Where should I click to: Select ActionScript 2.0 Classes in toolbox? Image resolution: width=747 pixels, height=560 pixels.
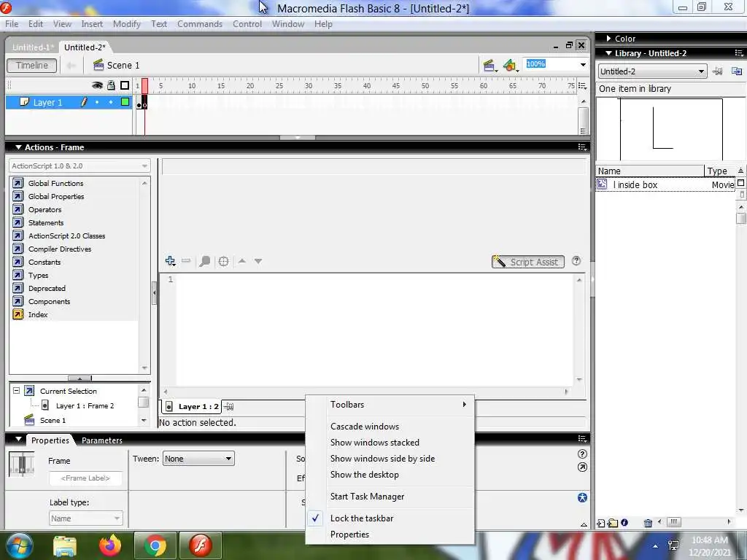(66, 236)
